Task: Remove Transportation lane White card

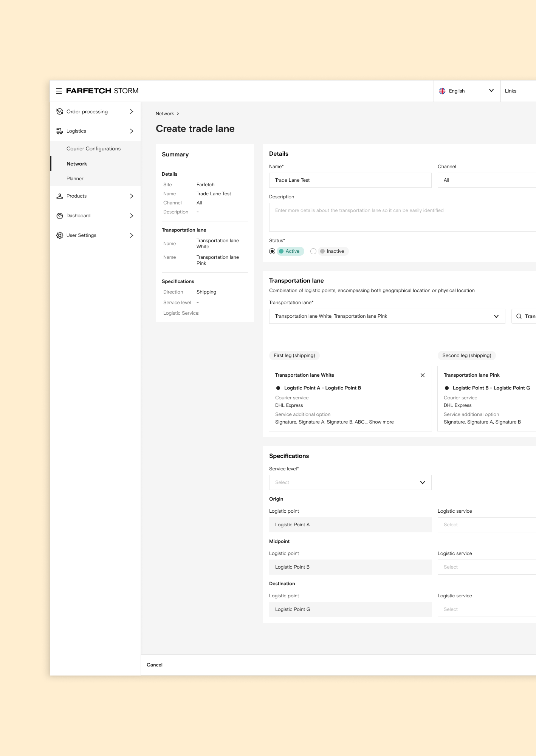Action: click(x=423, y=375)
